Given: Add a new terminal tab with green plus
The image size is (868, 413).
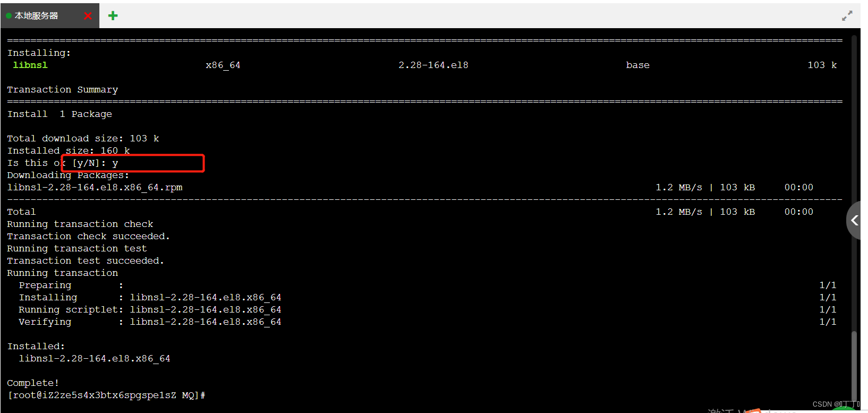Looking at the screenshot, I should (113, 16).
